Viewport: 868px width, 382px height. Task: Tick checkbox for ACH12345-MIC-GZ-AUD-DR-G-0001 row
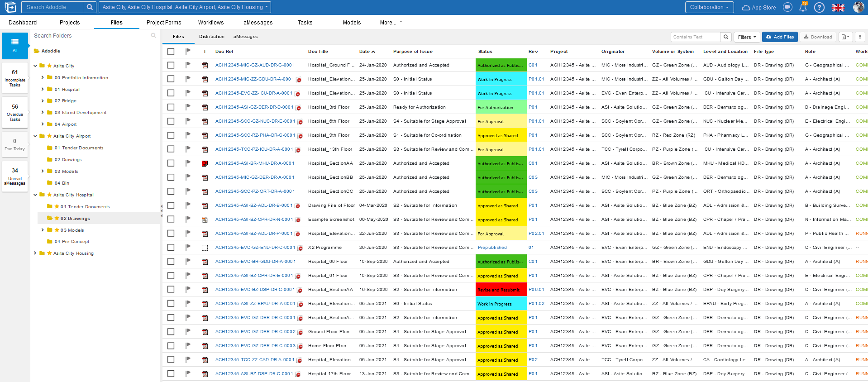point(171,65)
